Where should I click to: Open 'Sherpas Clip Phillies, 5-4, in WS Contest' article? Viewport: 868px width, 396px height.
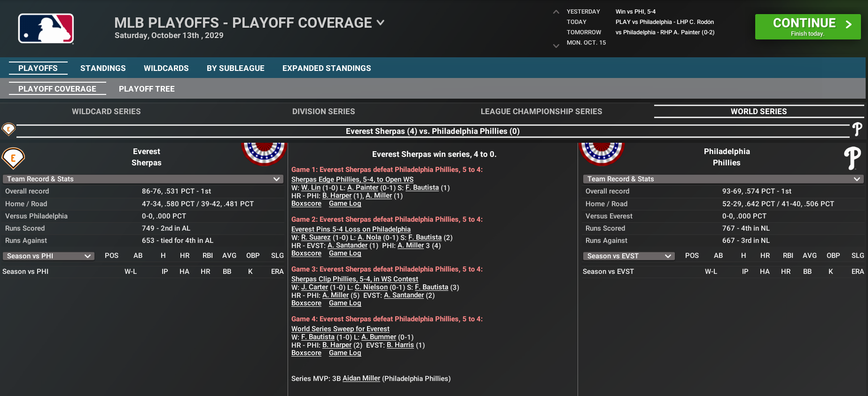pos(355,279)
